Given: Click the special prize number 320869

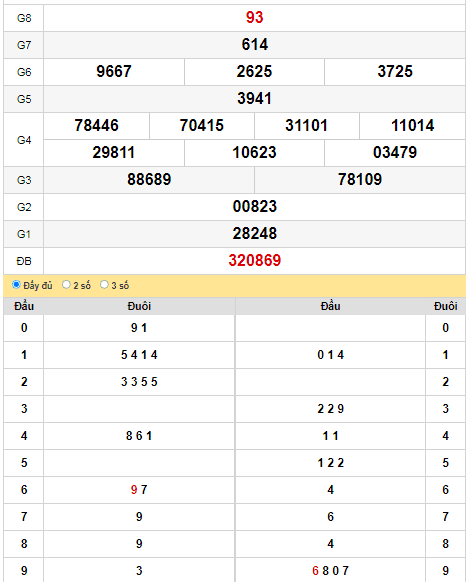Looking at the screenshot, I should [255, 260].
